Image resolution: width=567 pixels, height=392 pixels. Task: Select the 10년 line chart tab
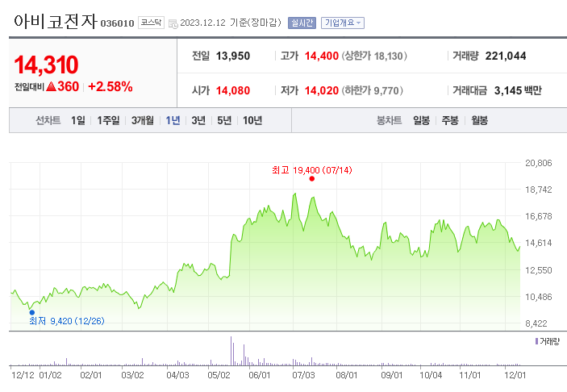(x=252, y=120)
